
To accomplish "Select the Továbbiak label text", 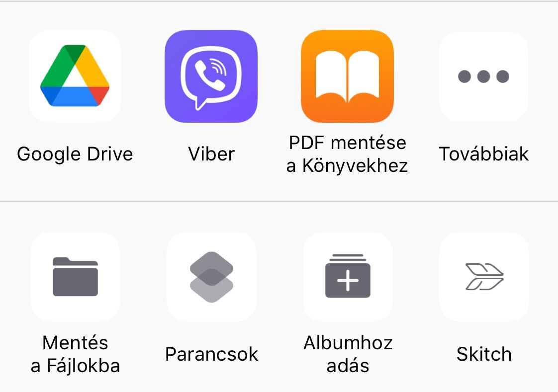I will click(483, 154).
